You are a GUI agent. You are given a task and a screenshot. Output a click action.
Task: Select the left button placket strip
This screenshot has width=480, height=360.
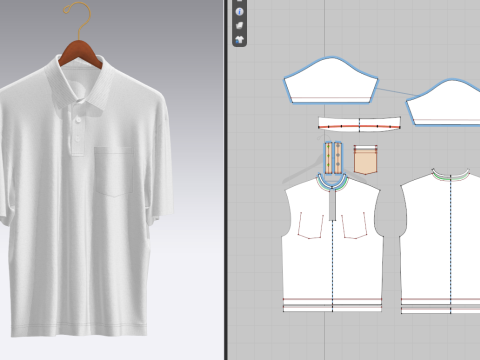pos(329,158)
